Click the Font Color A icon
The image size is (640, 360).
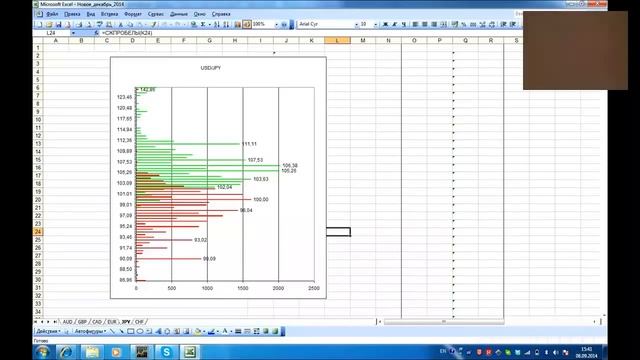point(224,331)
